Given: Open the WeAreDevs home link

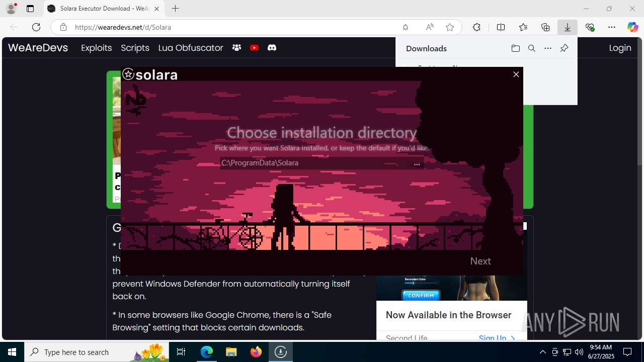Looking at the screenshot, I should [x=38, y=48].
